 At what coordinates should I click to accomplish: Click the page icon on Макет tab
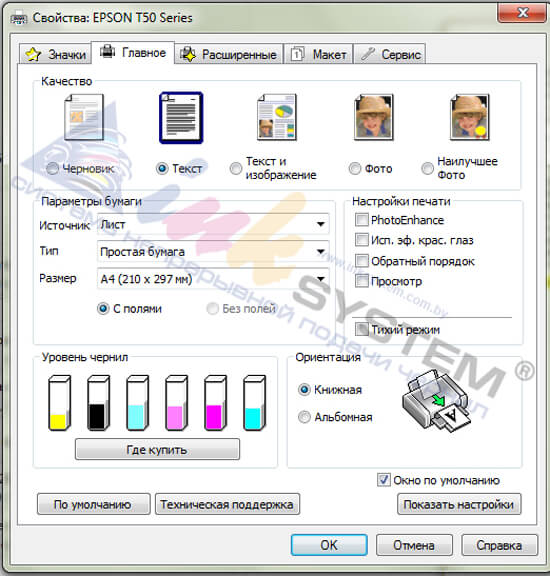(x=297, y=54)
